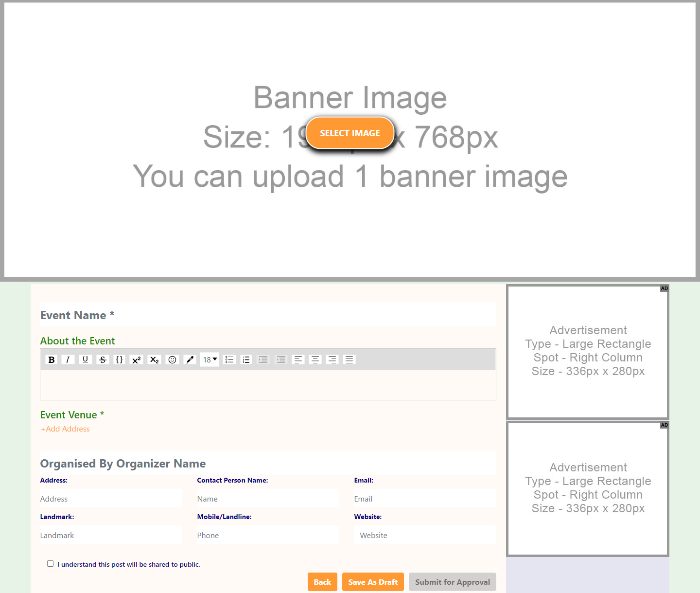
Task: Click the +Add Address link
Action: coord(65,429)
